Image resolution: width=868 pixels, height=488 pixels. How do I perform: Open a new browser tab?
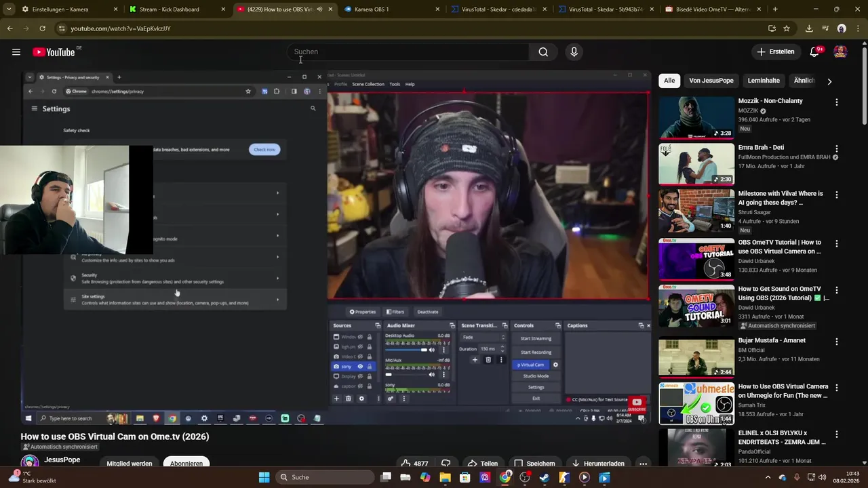point(775,9)
